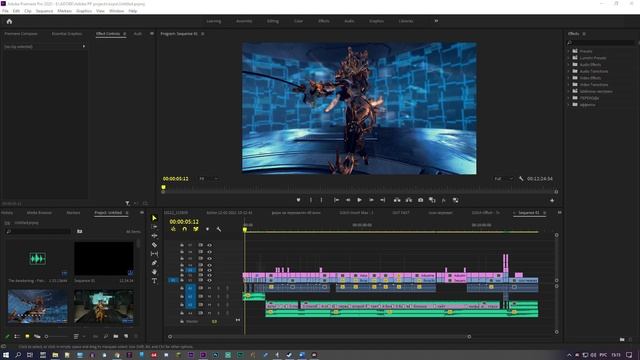Expand the Lumetri Presets folder
Screen dimensions: 640x360
pos(569,58)
